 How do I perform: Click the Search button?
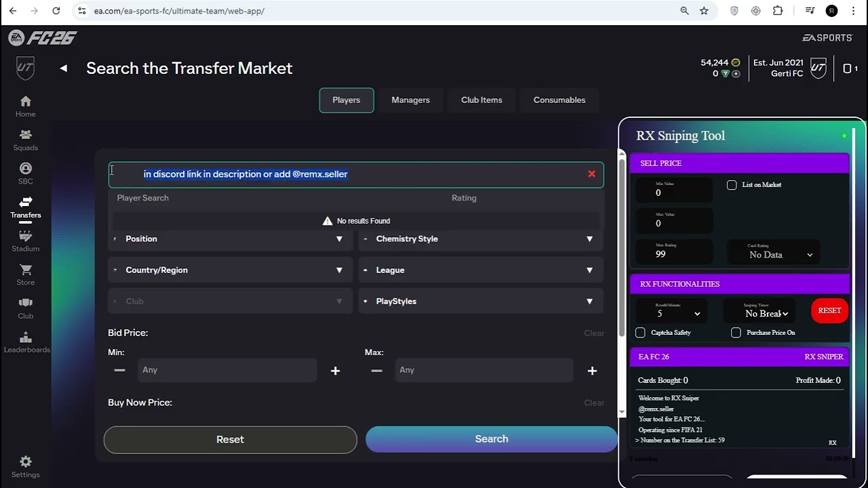tap(492, 439)
